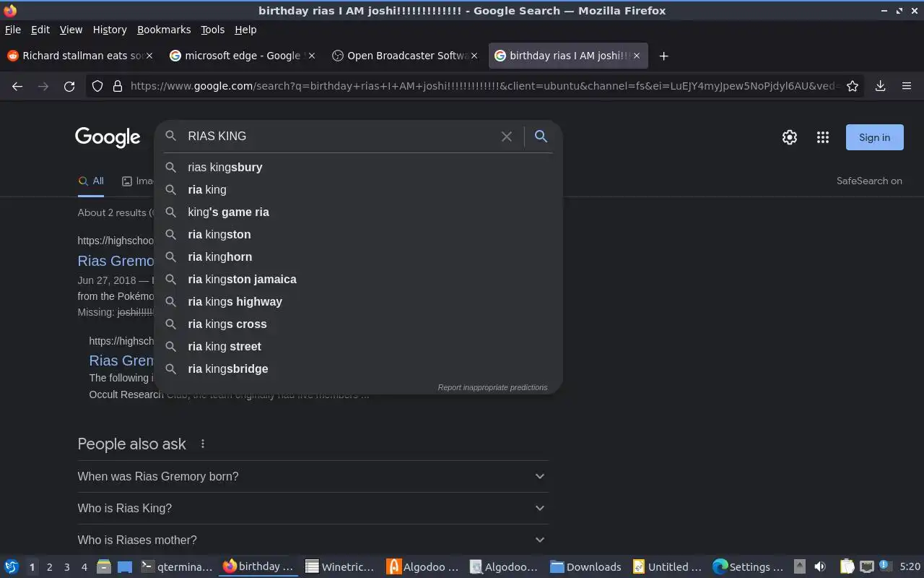This screenshot has width=924, height=578.
Task: Open the tracking protection shield icon
Action: coord(97,86)
